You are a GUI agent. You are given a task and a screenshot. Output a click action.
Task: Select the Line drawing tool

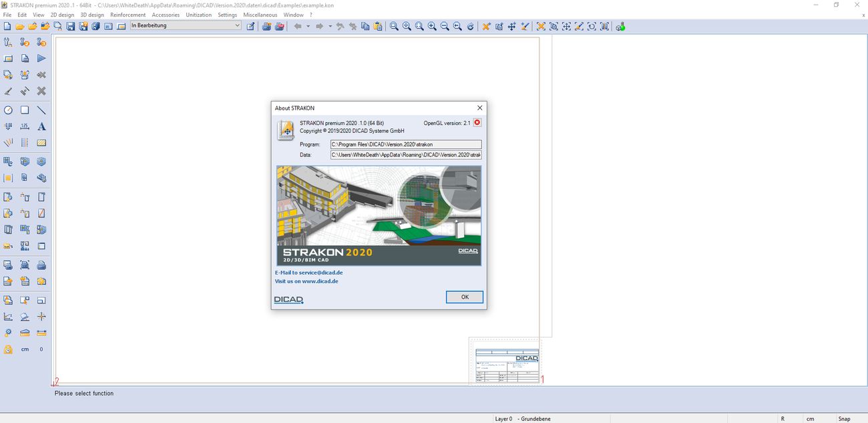pos(41,110)
